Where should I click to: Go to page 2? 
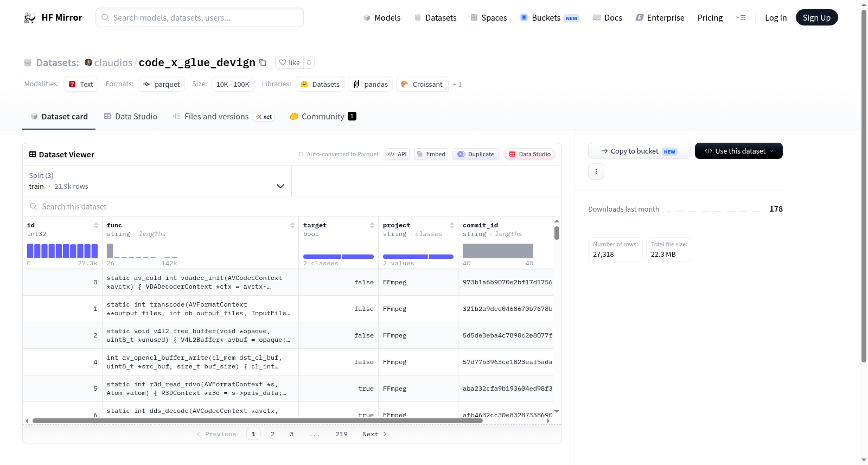coord(272,434)
